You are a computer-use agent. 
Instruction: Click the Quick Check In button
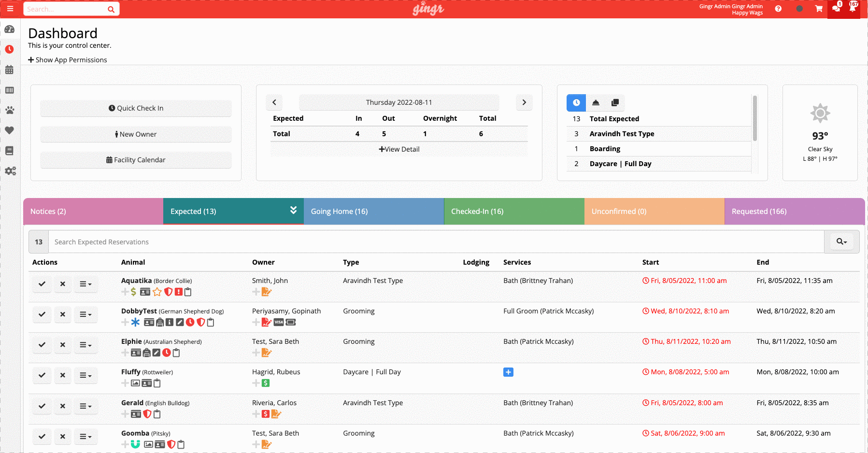point(136,108)
